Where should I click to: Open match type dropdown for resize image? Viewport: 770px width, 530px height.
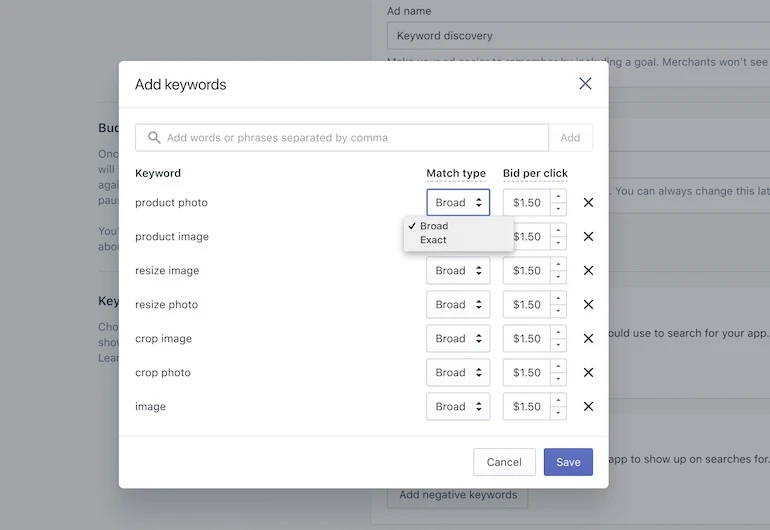coord(458,270)
